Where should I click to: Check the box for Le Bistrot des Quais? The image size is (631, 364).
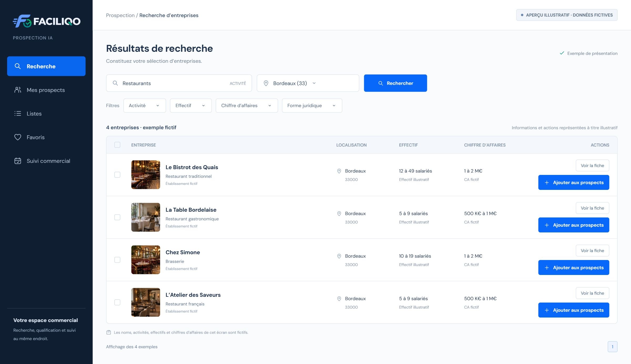point(117,175)
